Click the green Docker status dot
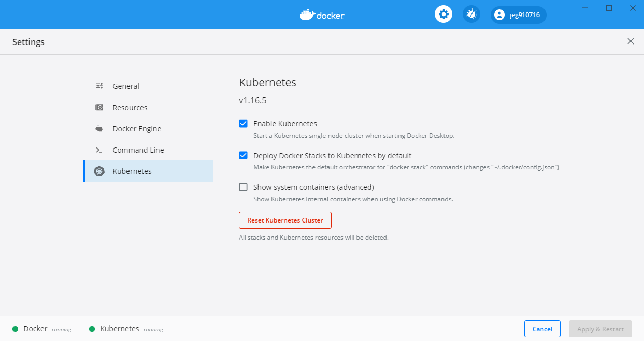 pyautogui.click(x=16, y=329)
